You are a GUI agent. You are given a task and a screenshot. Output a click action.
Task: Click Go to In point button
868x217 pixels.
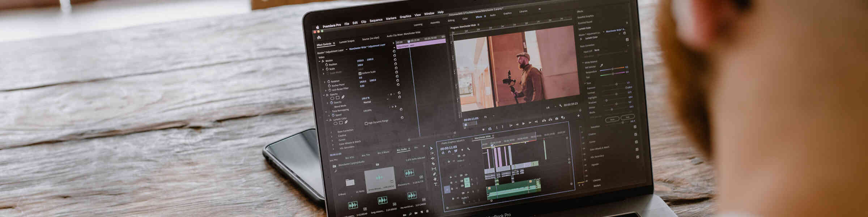pyautogui.click(x=511, y=125)
